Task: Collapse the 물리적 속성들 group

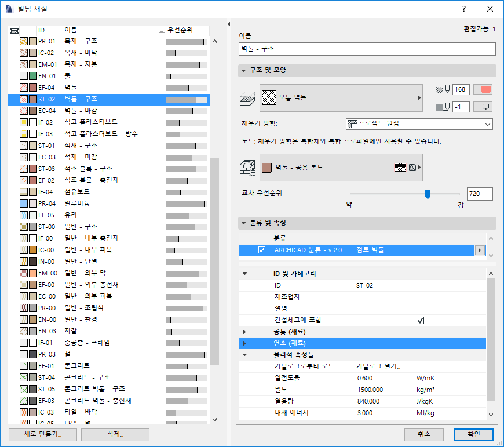Action: (245, 355)
